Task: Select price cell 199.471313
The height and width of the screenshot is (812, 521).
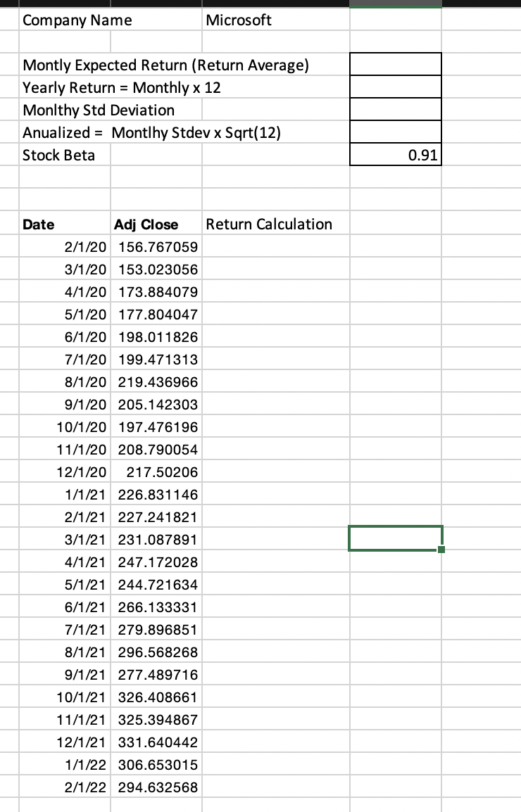Action: [x=156, y=360]
